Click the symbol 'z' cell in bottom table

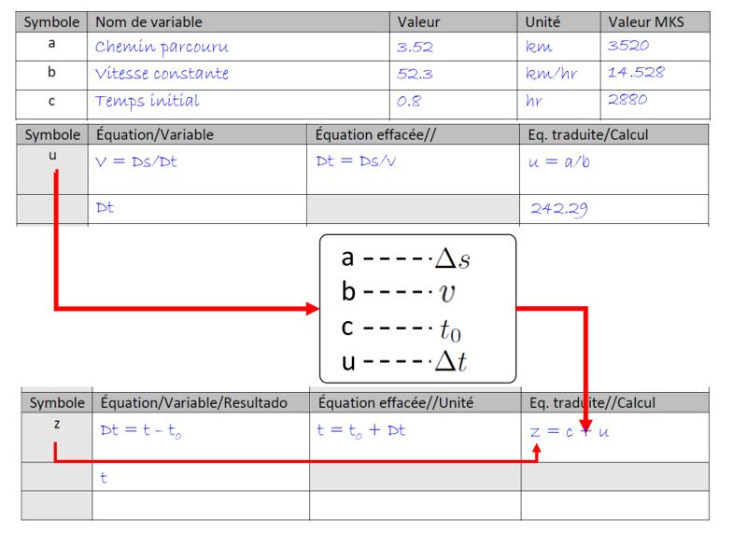(57, 437)
